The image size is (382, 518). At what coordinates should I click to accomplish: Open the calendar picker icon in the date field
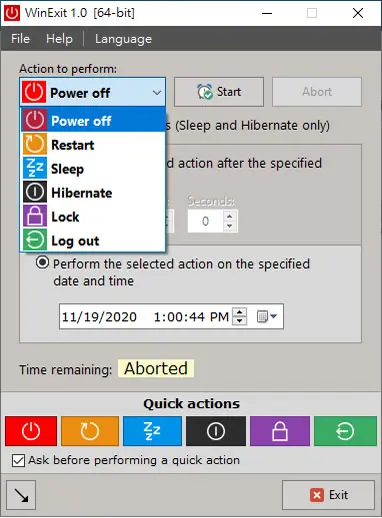(x=267, y=316)
